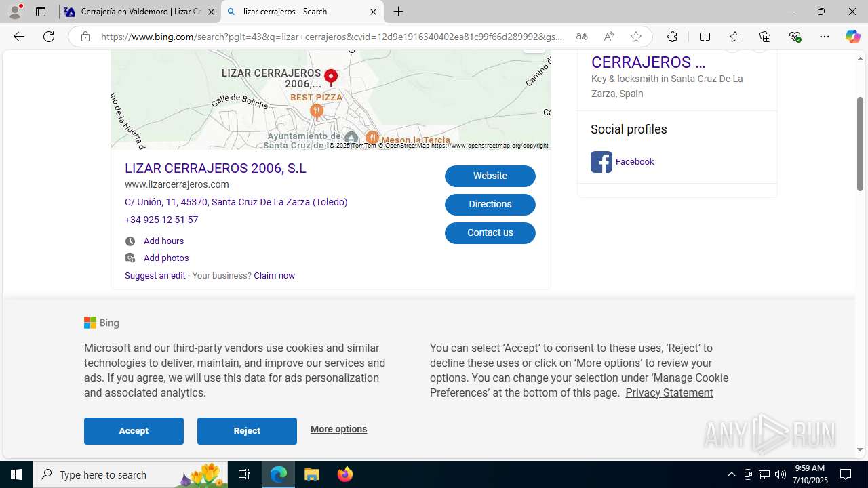
Task: Toggle split screen icon
Action: pyautogui.click(x=705, y=37)
